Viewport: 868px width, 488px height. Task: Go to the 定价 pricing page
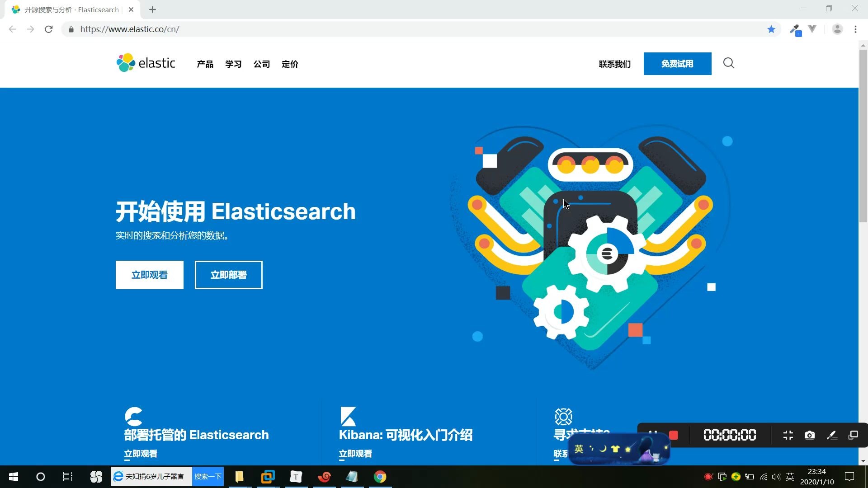(290, 64)
